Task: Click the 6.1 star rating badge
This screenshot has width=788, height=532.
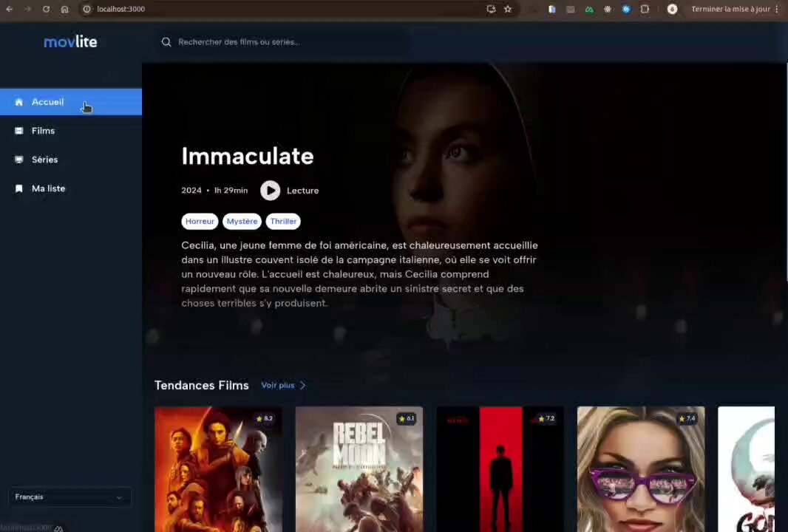Action: [x=406, y=418]
